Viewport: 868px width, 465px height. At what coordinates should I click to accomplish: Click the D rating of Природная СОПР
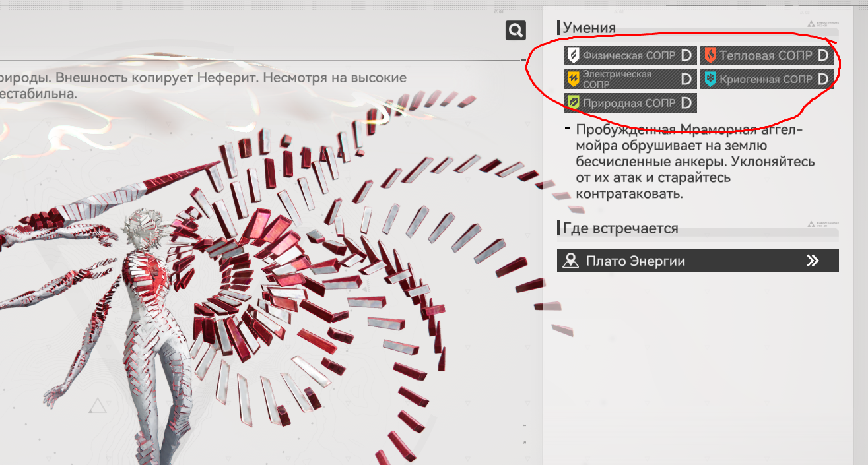pos(686,103)
